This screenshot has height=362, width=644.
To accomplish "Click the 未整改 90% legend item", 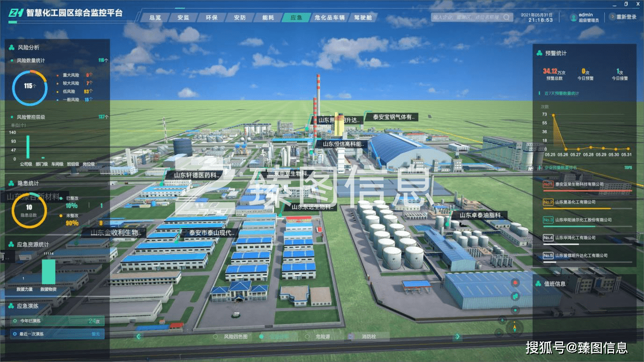I will [80, 220].
